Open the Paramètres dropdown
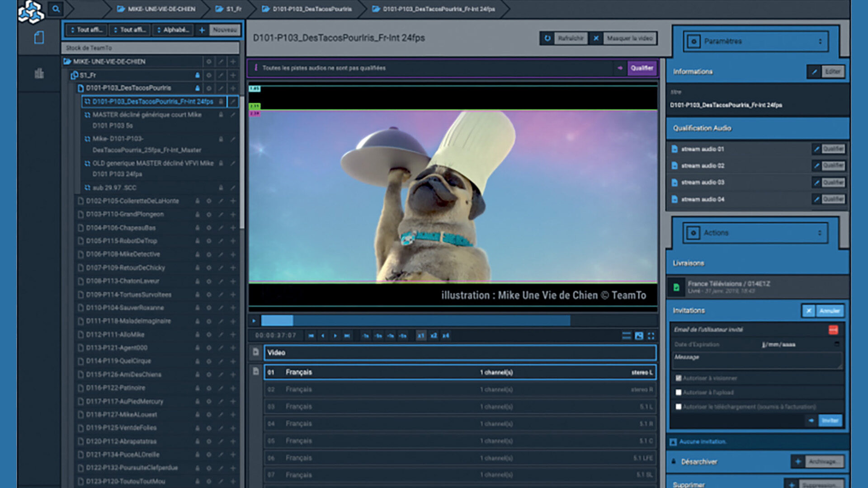Viewport: 868px width, 488px height. (755, 41)
